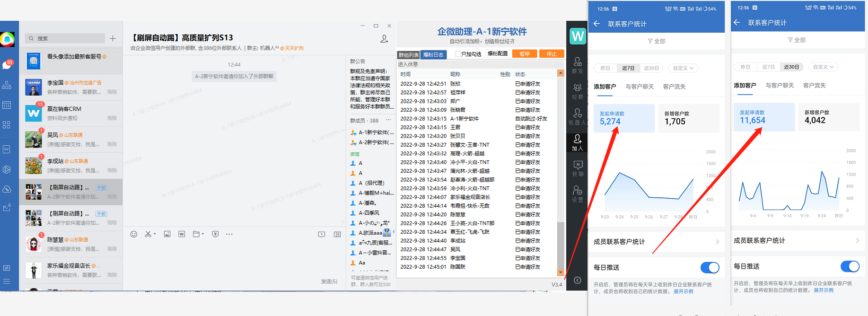Open the screenshot scissors dropdown arrow
This screenshot has height=316, width=868.
pos(155,234)
